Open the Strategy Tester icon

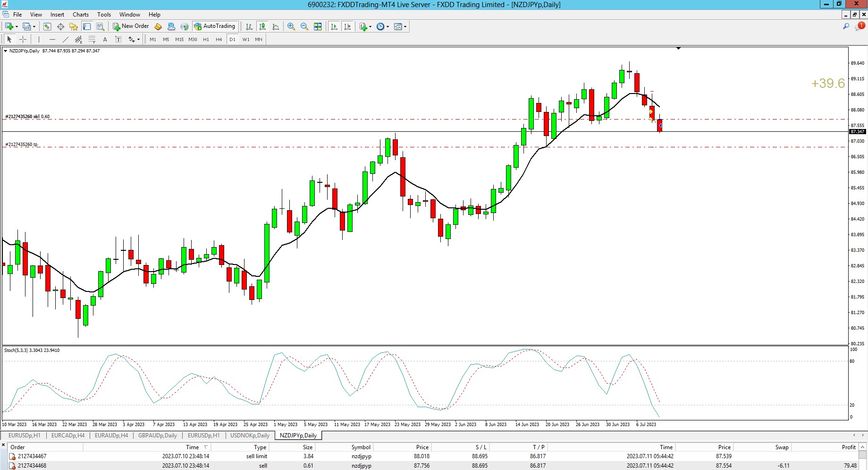click(x=100, y=26)
